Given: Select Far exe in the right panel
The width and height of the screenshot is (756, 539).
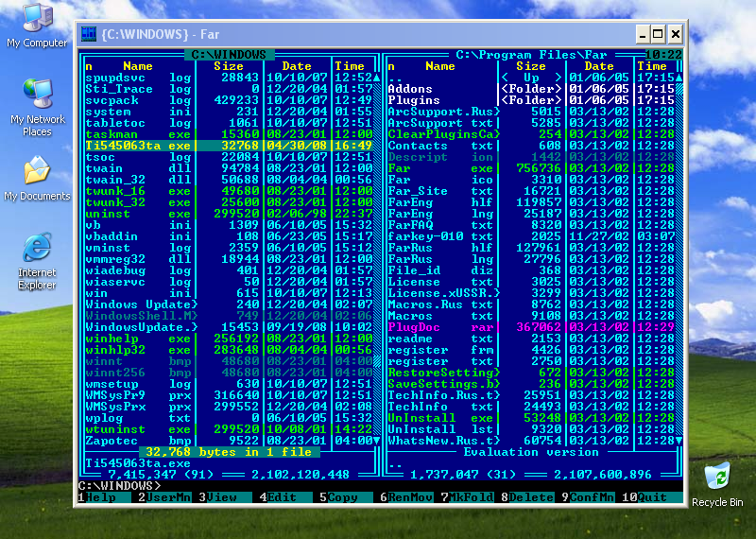Looking at the screenshot, I should tap(531, 168).
